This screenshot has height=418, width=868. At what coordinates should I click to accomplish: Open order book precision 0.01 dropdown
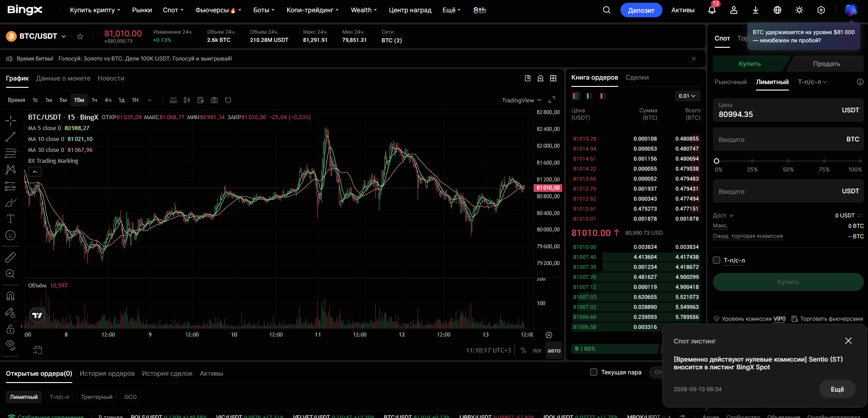click(687, 96)
